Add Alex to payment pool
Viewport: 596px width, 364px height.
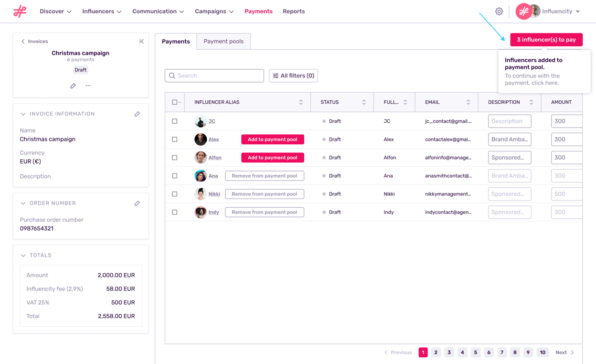click(x=272, y=139)
